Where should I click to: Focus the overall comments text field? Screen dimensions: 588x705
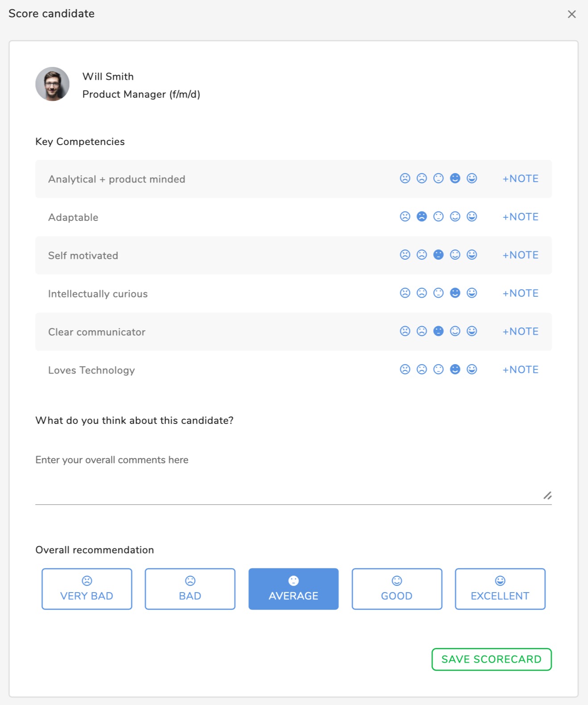(294, 476)
